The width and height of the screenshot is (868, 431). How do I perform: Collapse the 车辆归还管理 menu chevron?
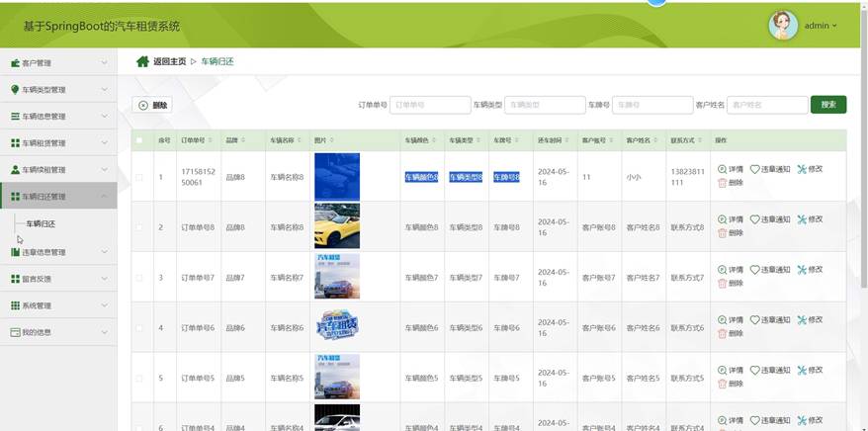tap(105, 196)
